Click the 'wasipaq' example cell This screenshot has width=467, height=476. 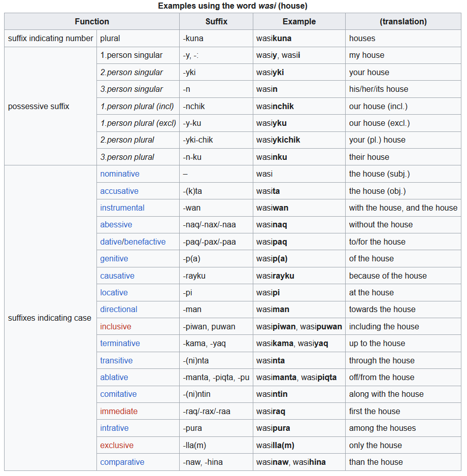pyautogui.click(x=299, y=242)
